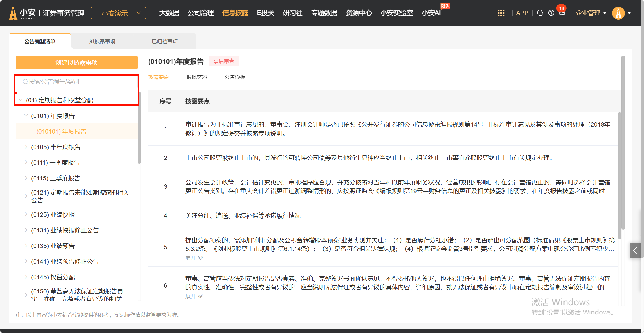The image size is (644, 333).
Task: Click the customer service headset icon
Action: [x=539, y=13]
